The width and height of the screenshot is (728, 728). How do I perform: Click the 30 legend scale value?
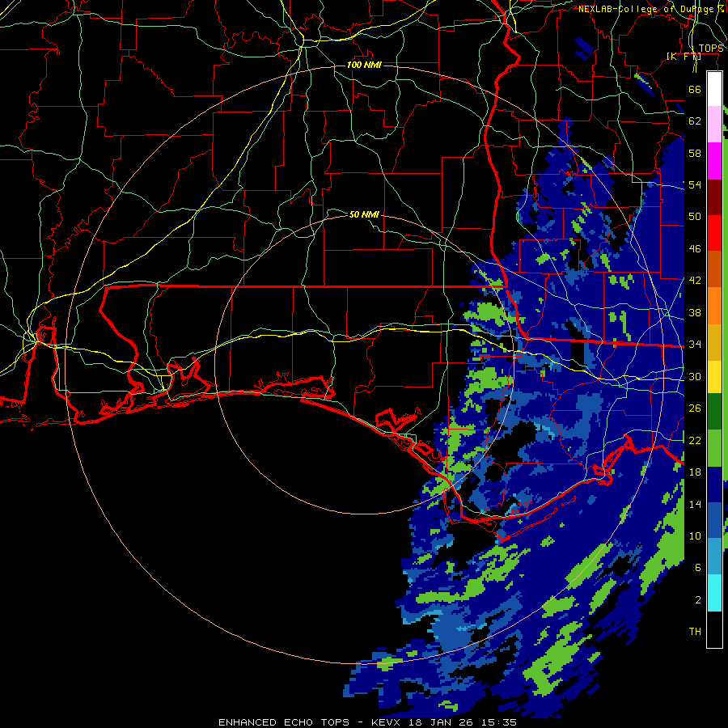tap(695, 376)
